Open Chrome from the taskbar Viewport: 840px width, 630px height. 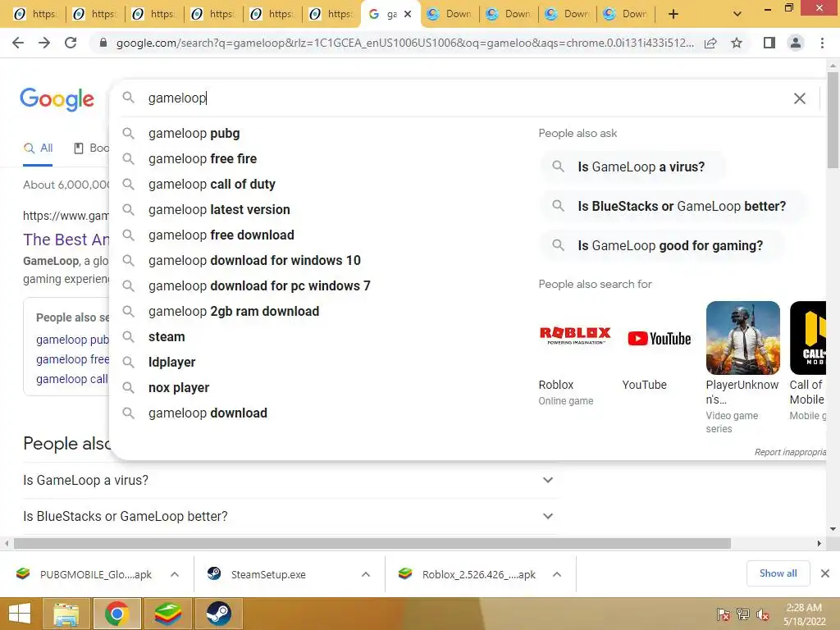[x=116, y=614]
